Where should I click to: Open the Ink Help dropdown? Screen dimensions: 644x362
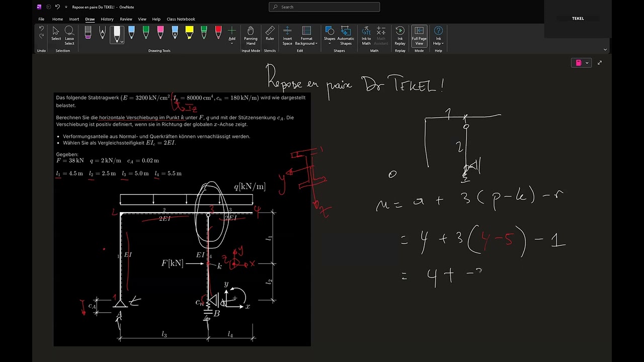438,36
